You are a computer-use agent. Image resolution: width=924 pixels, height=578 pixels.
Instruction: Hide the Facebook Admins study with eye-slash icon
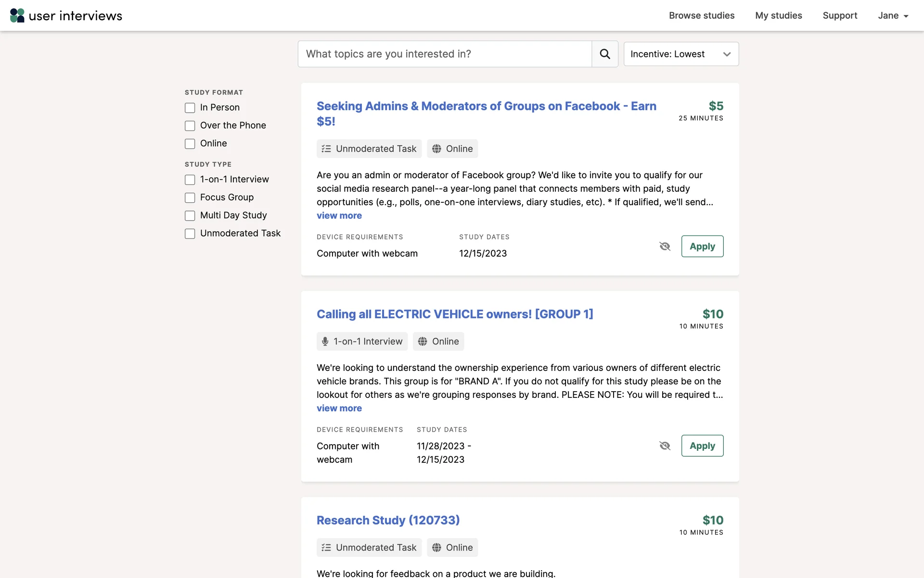[x=665, y=246]
